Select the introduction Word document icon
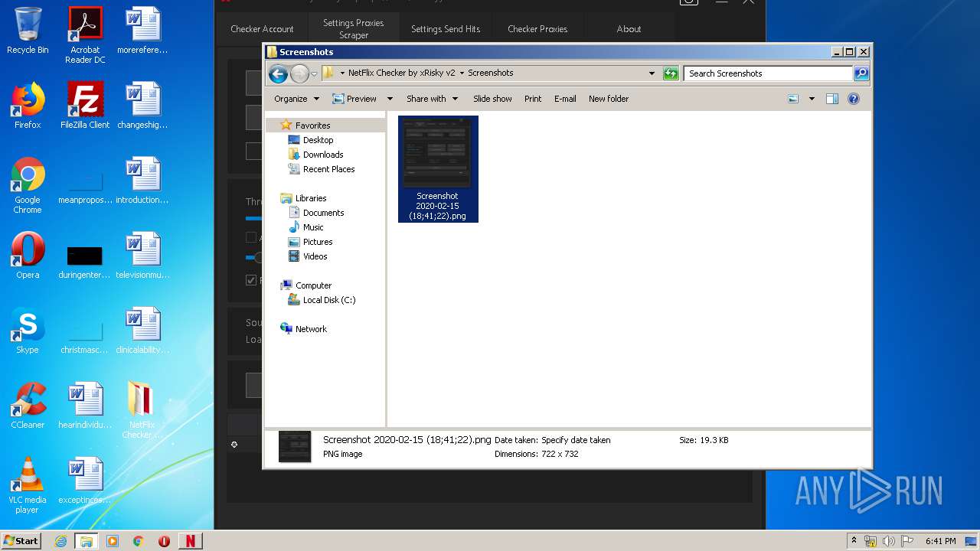980x551 pixels. coord(142,181)
